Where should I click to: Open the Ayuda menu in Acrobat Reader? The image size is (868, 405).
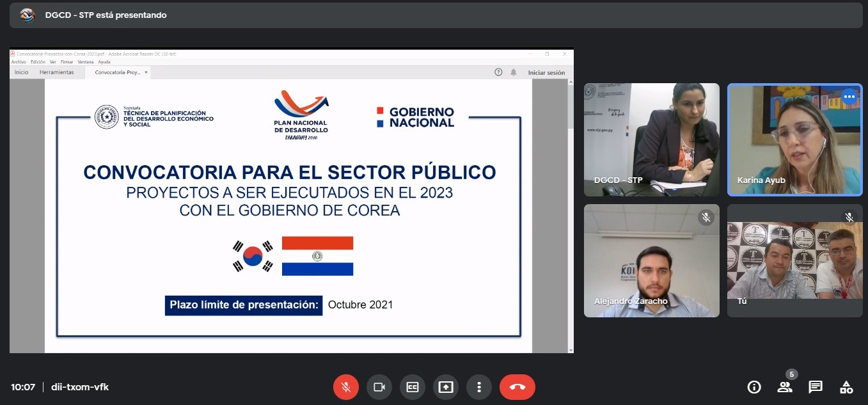point(104,62)
